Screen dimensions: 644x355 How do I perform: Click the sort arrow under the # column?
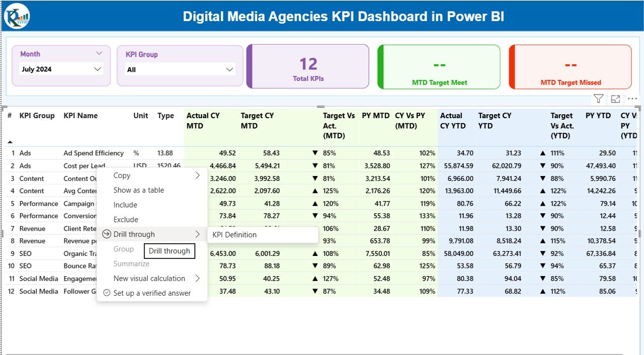tap(10, 142)
